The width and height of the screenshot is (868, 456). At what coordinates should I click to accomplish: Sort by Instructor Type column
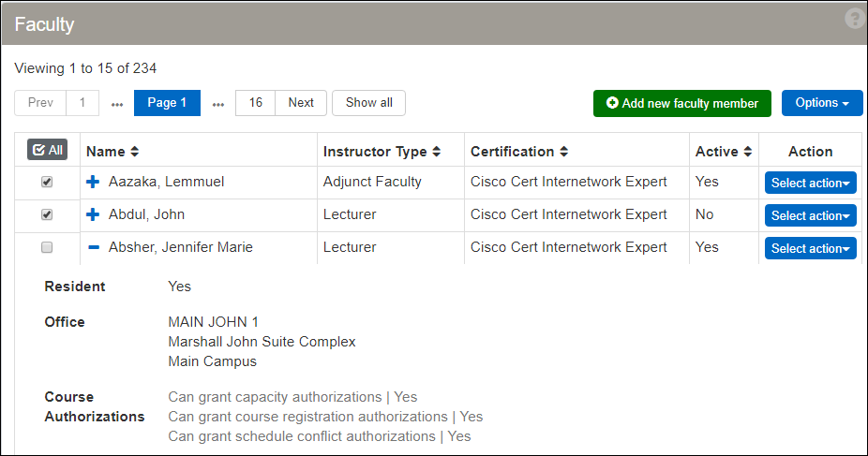click(436, 152)
